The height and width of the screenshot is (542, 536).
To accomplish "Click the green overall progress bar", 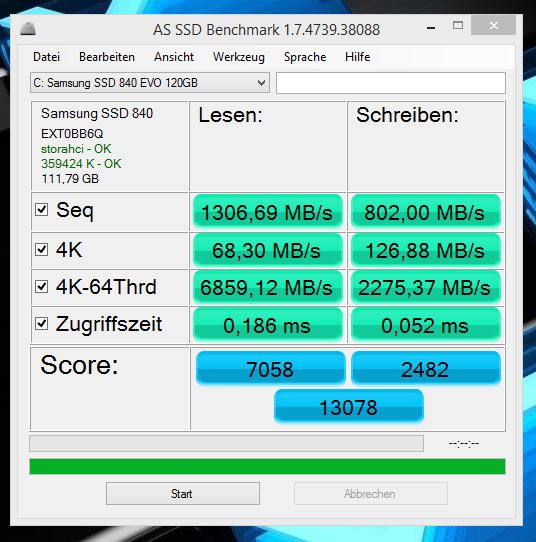I will (x=267, y=466).
